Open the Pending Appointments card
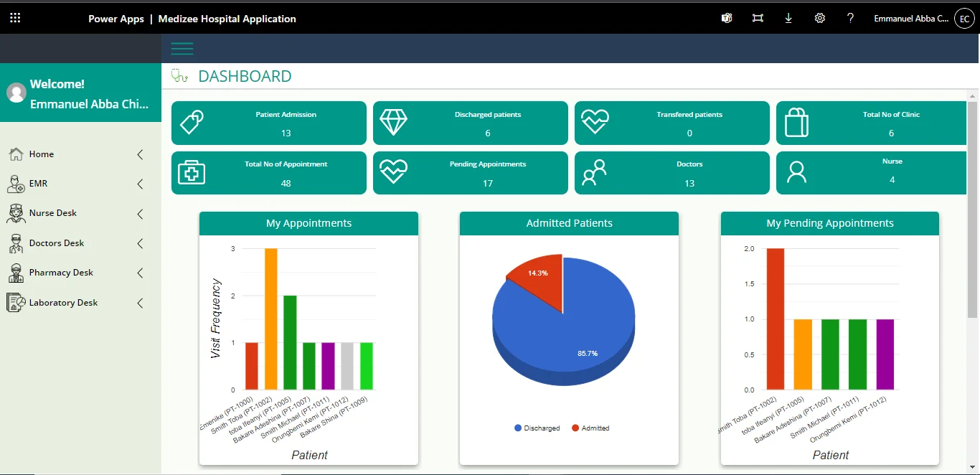Viewport: 980px width, 475px height. [471, 173]
